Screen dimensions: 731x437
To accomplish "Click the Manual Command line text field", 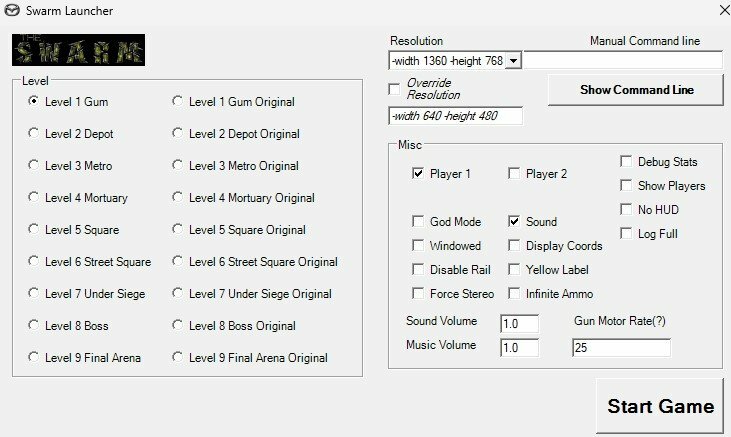I will coord(622,61).
